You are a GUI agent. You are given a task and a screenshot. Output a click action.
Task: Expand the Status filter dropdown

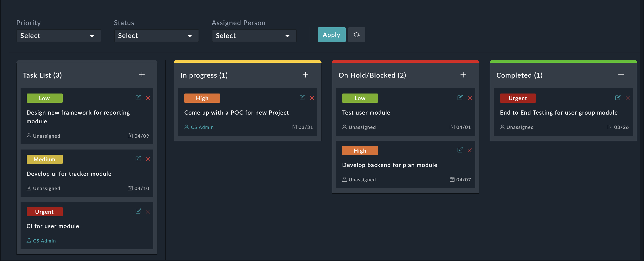coord(156,36)
